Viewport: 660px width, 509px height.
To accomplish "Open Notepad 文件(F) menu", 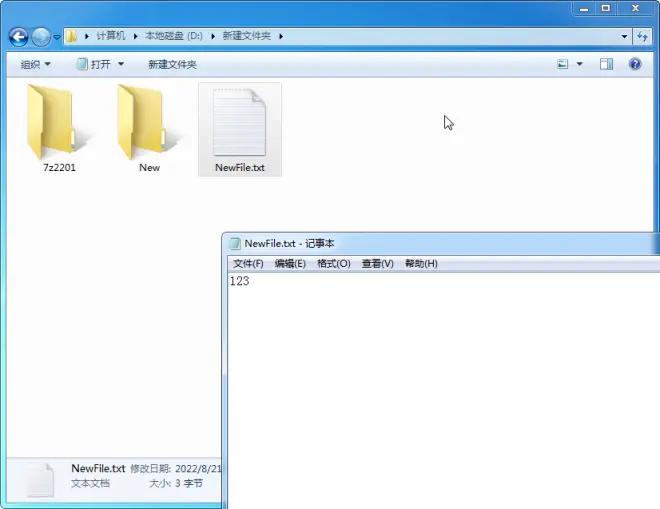I will 248,264.
